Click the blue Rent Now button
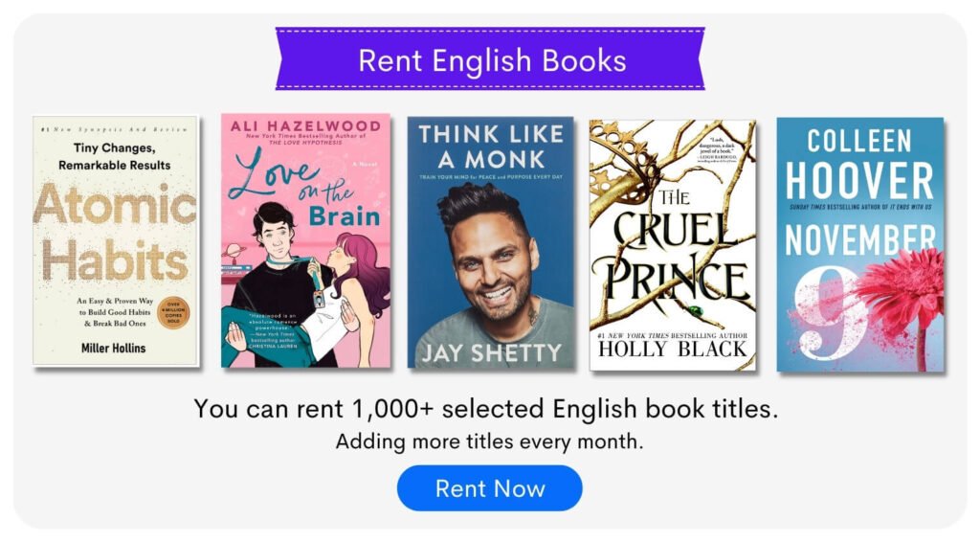Screen dimensions: 980x542 click(x=489, y=488)
